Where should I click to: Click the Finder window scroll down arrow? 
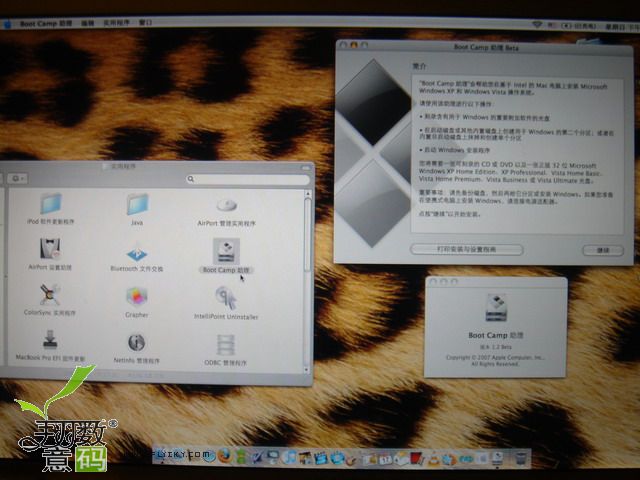(307, 369)
